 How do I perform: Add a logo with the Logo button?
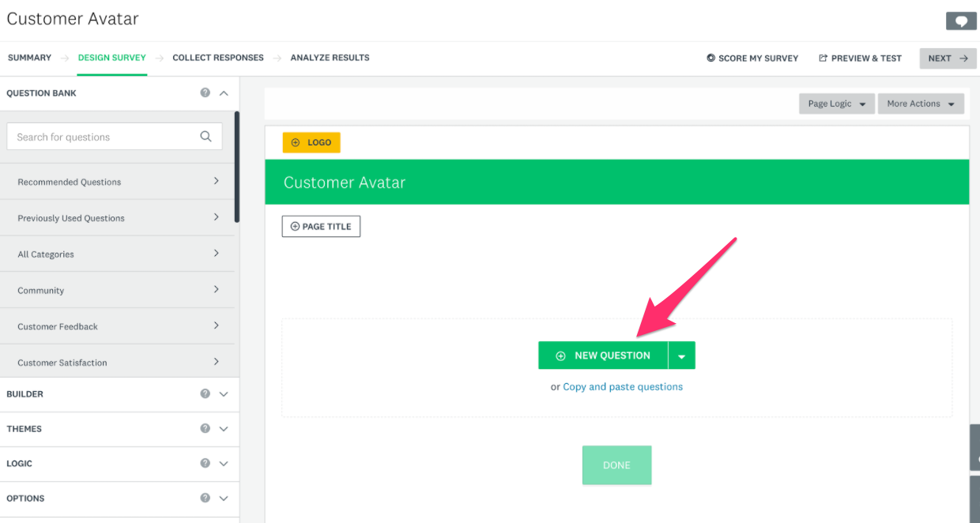pos(311,142)
